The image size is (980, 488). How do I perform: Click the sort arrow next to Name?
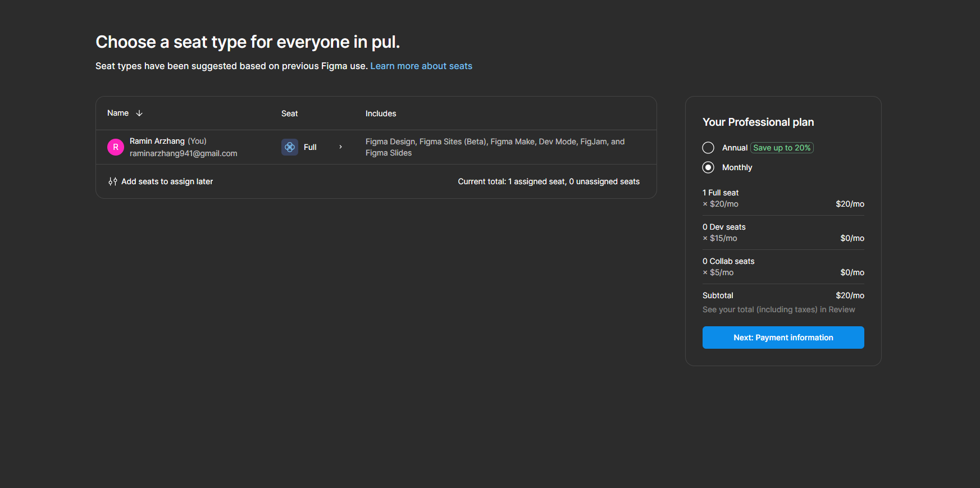pyautogui.click(x=139, y=113)
